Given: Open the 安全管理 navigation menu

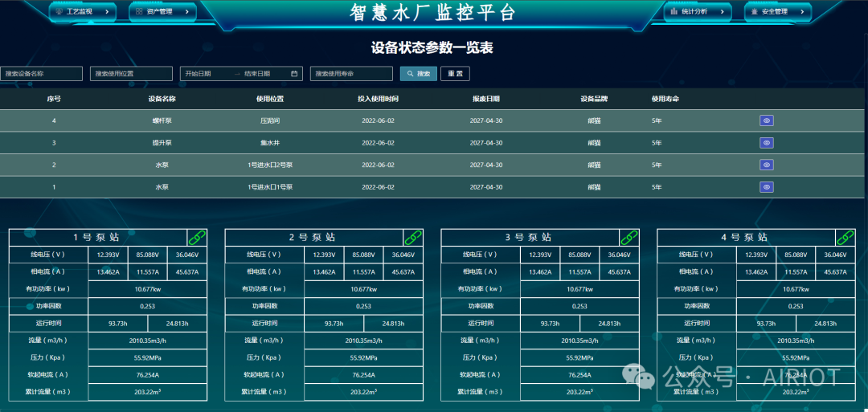Looking at the screenshot, I should click(778, 11).
